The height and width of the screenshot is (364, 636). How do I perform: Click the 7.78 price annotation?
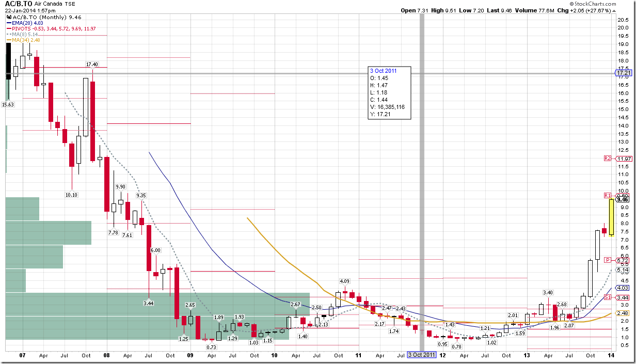[113, 233]
